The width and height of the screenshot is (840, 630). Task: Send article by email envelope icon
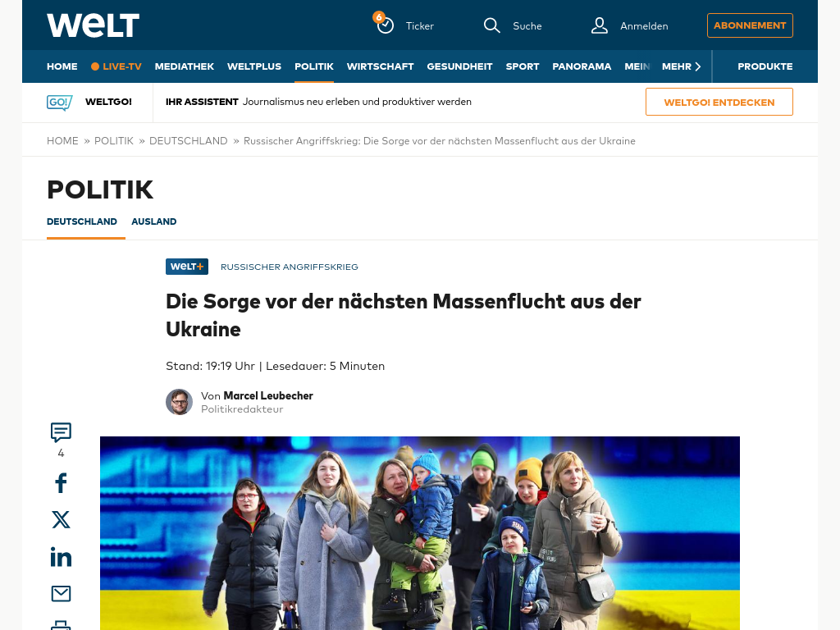61,594
